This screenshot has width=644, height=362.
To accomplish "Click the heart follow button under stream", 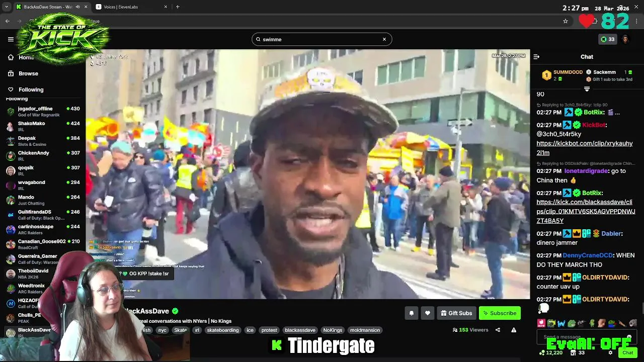I will click(x=427, y=313).
